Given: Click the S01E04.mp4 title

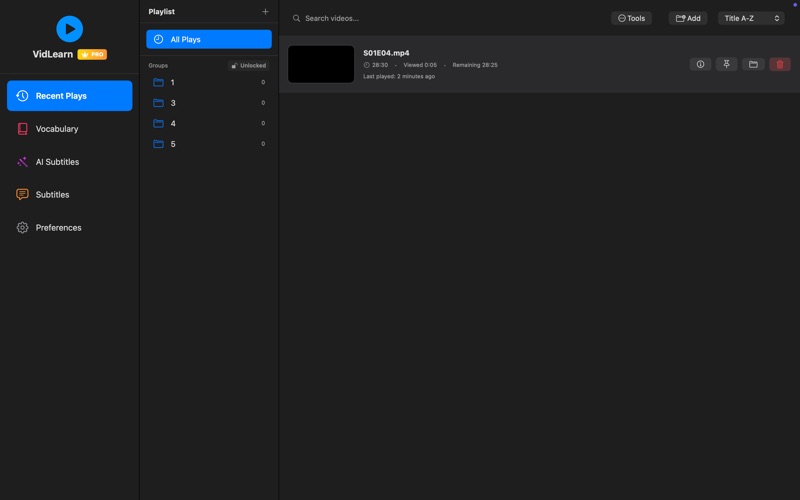Looking at the screenshot, I should tap(386, 53).
